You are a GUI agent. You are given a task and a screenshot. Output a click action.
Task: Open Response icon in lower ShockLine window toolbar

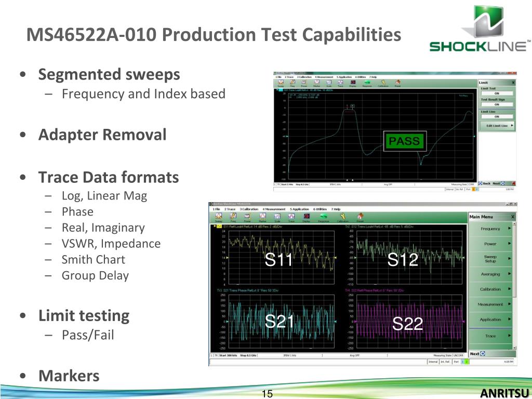[x=324, y=217]
